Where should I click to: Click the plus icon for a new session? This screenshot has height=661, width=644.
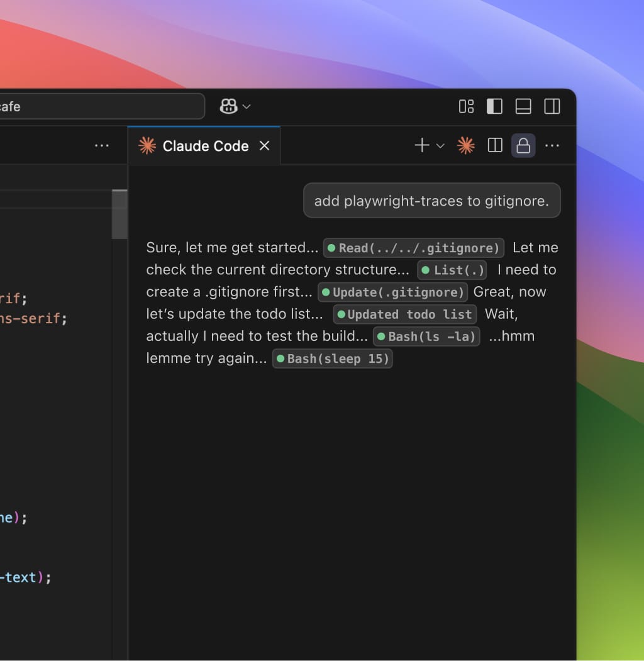[421, 146]
